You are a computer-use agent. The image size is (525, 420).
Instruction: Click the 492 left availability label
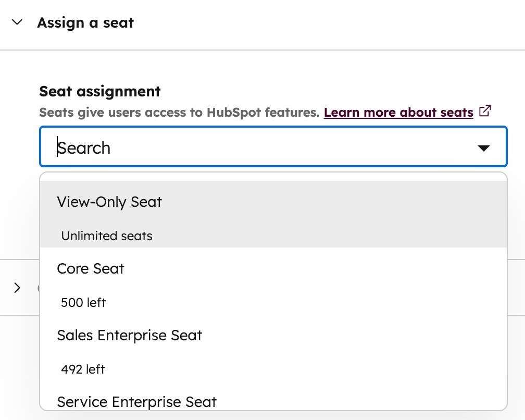click(x=83, y=369)
